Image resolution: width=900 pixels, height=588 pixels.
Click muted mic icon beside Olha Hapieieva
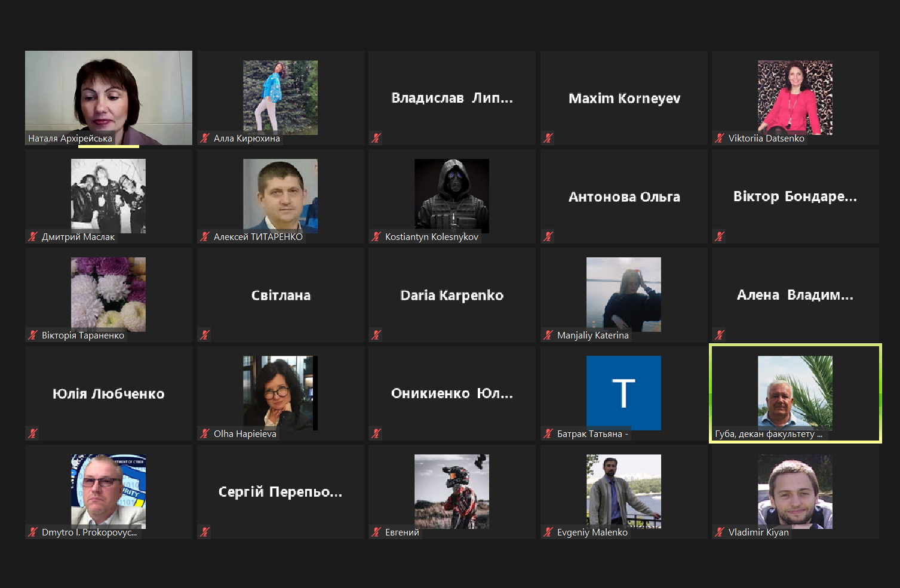(x=205, y=433)
